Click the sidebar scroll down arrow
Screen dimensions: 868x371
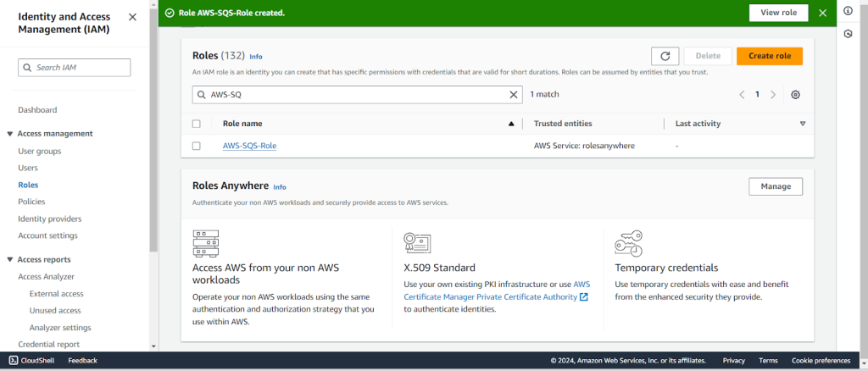pyautogui.click(x=153, y=346)
